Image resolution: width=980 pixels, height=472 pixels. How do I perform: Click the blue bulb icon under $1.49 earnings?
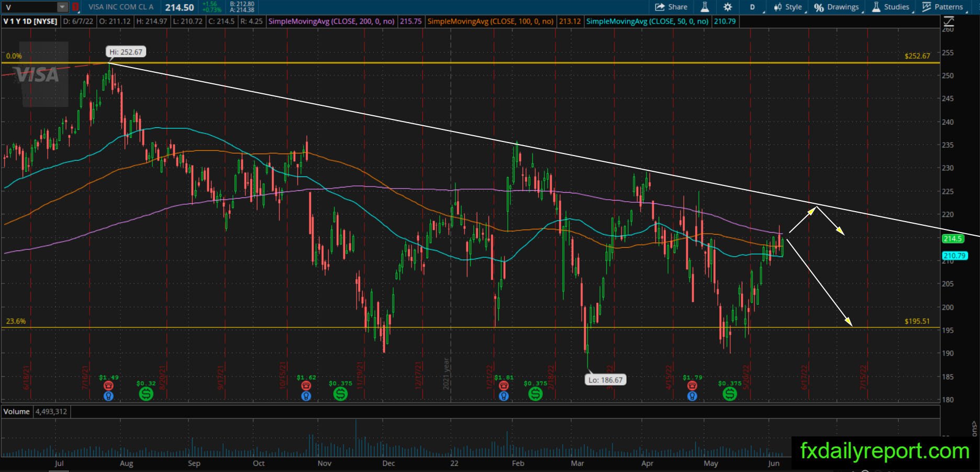[x=108, y=396]
